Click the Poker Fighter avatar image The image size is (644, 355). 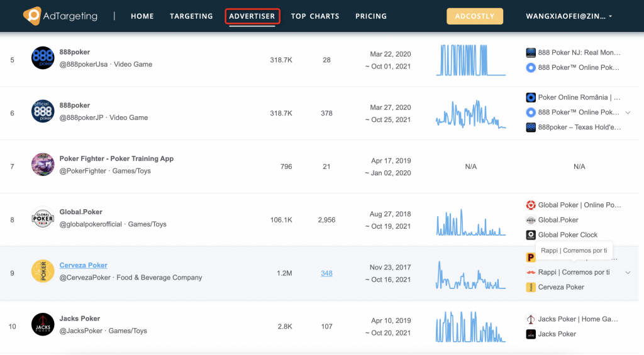pos(43,165)
